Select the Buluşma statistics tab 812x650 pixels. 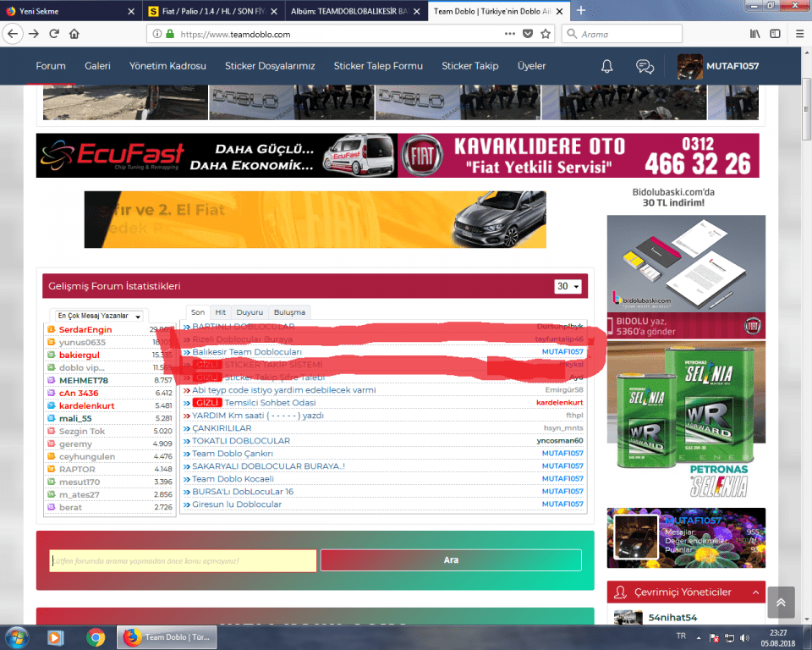point(289,312)
